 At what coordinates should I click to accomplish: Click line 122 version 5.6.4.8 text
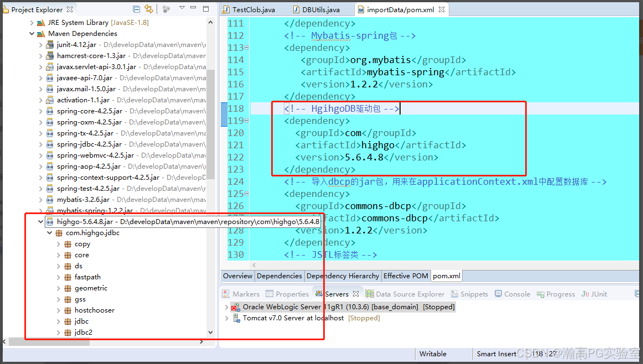pos(364,158)
